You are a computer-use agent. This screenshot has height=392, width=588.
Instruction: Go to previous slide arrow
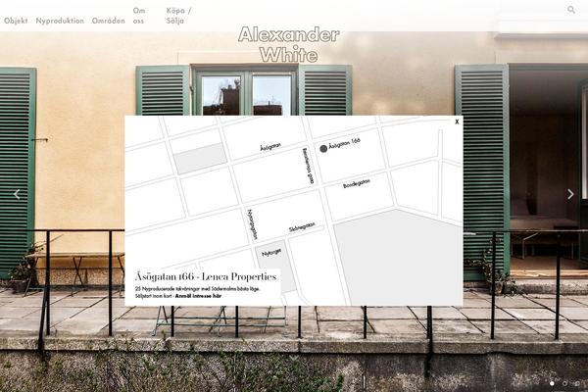(17, 194)
